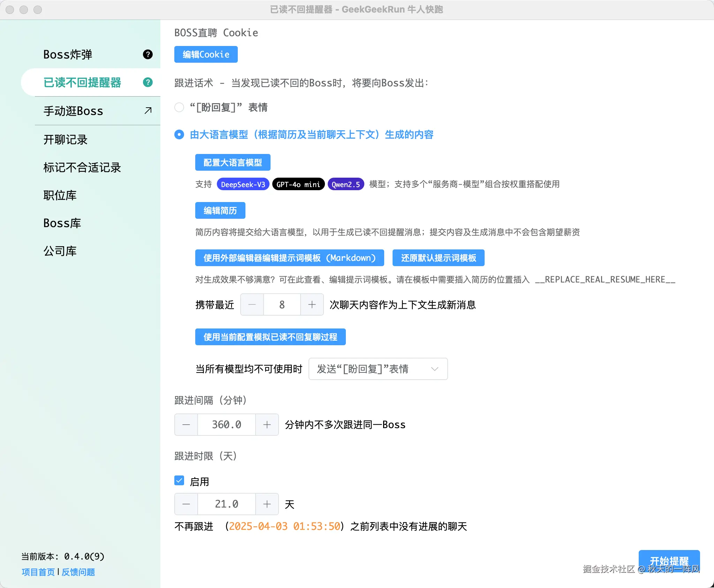Click the 开始提醒 button

pyautogui.click(x=669, y=561)
